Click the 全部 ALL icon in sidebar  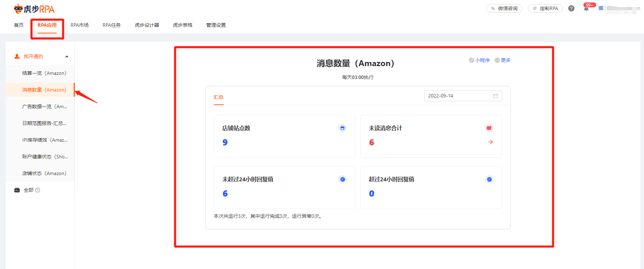17,190
